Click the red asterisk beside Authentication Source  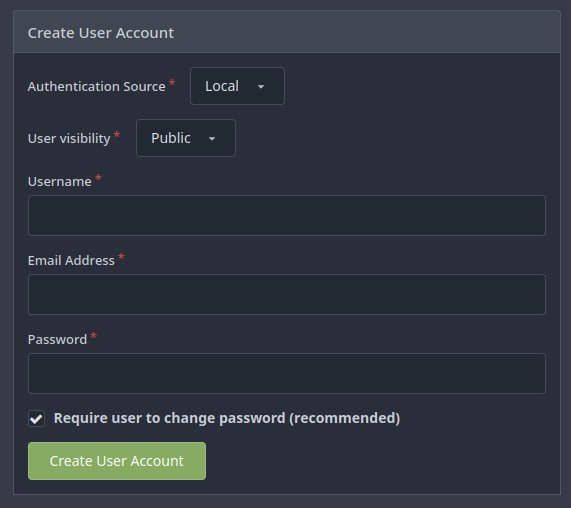click(172, 83)
